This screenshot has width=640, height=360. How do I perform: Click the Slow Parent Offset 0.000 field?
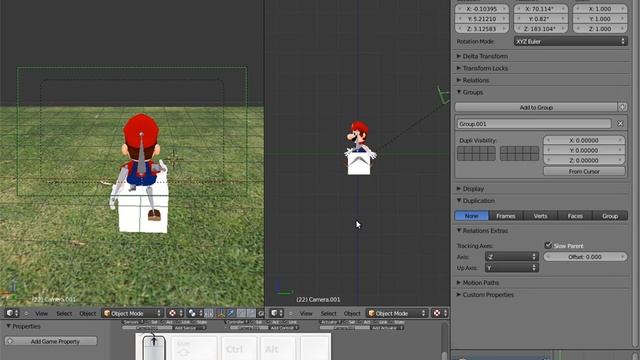585,257
